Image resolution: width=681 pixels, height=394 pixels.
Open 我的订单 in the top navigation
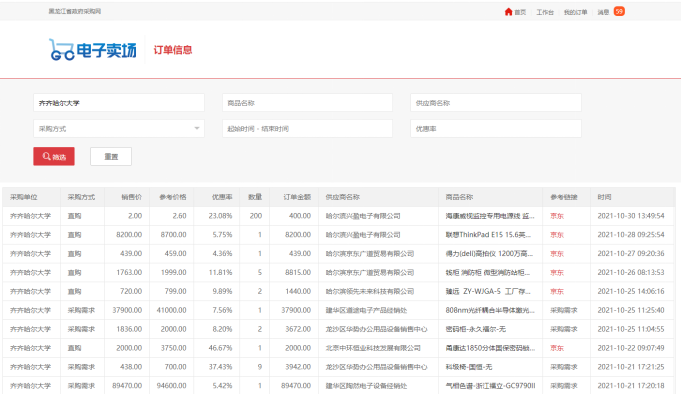coord(575,12)
